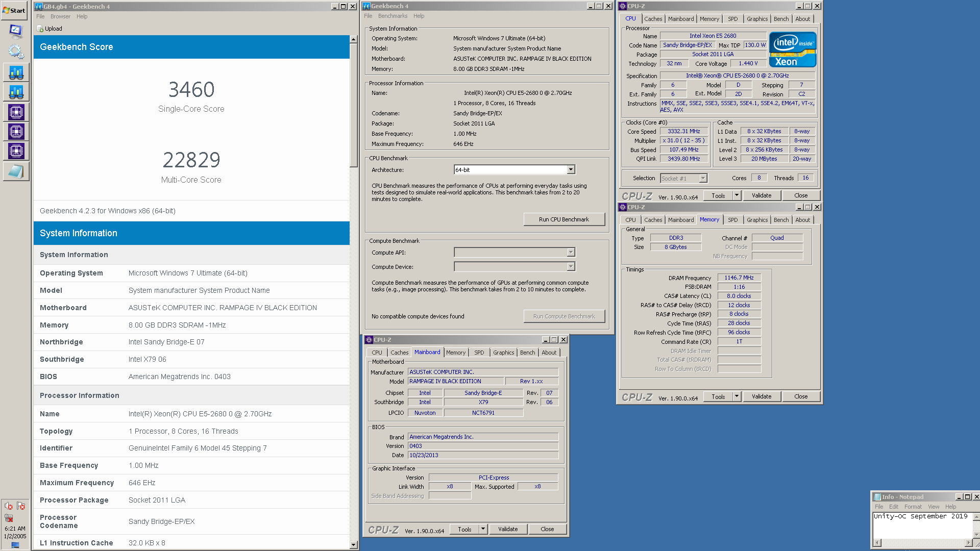Click the disconnected network tray icon
980x551 pixels.
(9, 518)
